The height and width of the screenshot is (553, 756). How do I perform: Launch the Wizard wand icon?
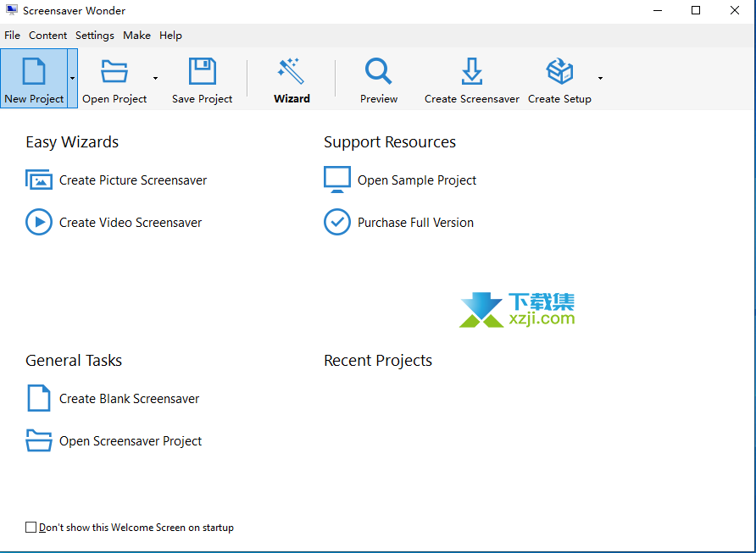(x=292, y=71)
